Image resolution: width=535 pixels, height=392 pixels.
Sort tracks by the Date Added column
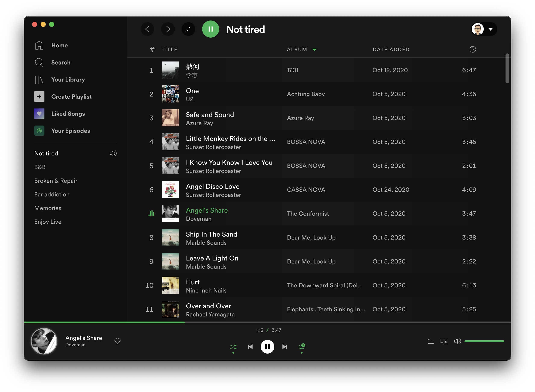(391, 49)
